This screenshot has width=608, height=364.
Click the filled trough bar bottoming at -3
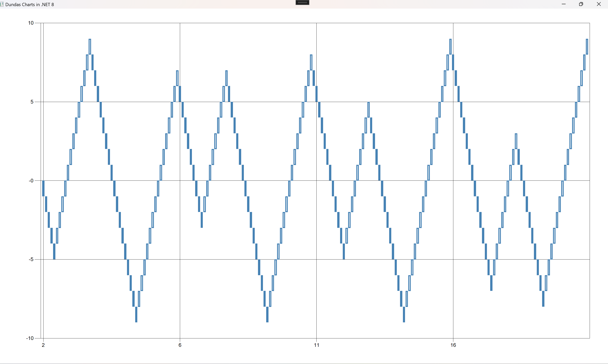point(202,220)
